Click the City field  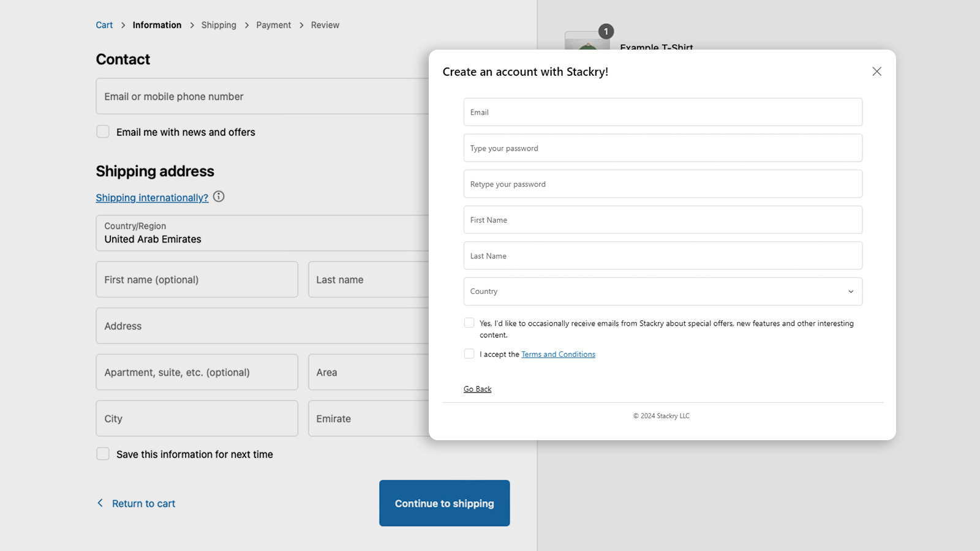coord(197,419)
